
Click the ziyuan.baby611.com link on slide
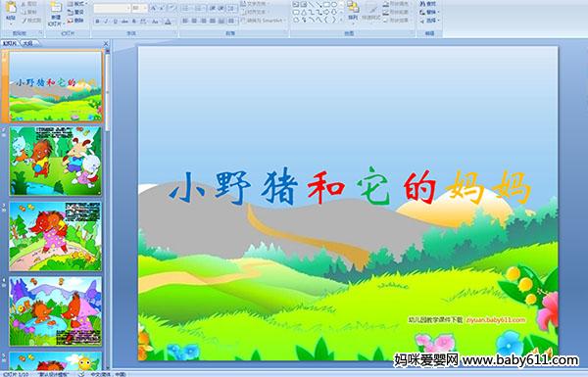[495, 319]
